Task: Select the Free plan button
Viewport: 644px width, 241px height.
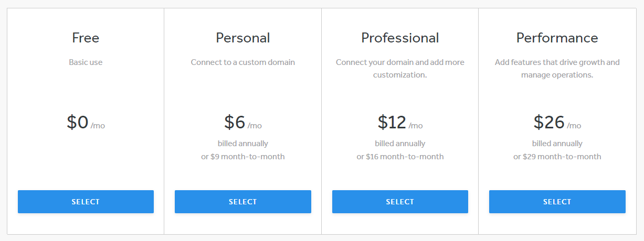Action: tap(86, 202)
